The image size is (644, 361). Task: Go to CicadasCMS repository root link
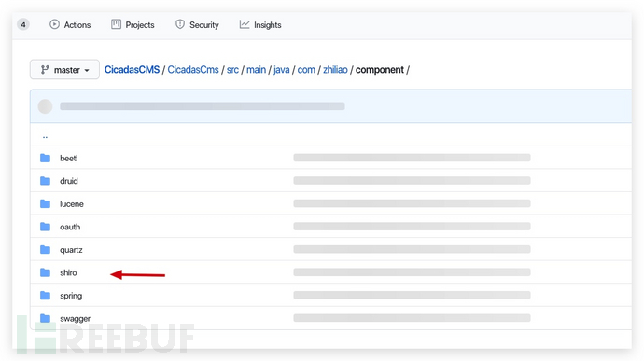click(132, 70)
